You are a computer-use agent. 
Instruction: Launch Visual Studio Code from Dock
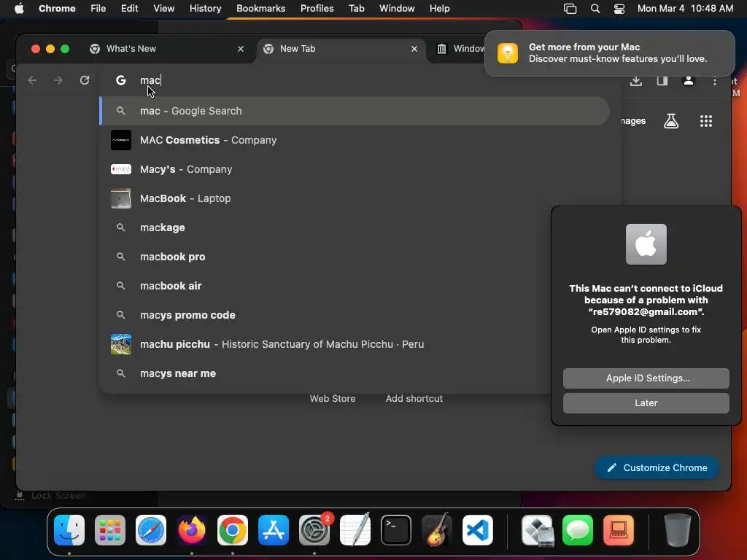(477, 530)
